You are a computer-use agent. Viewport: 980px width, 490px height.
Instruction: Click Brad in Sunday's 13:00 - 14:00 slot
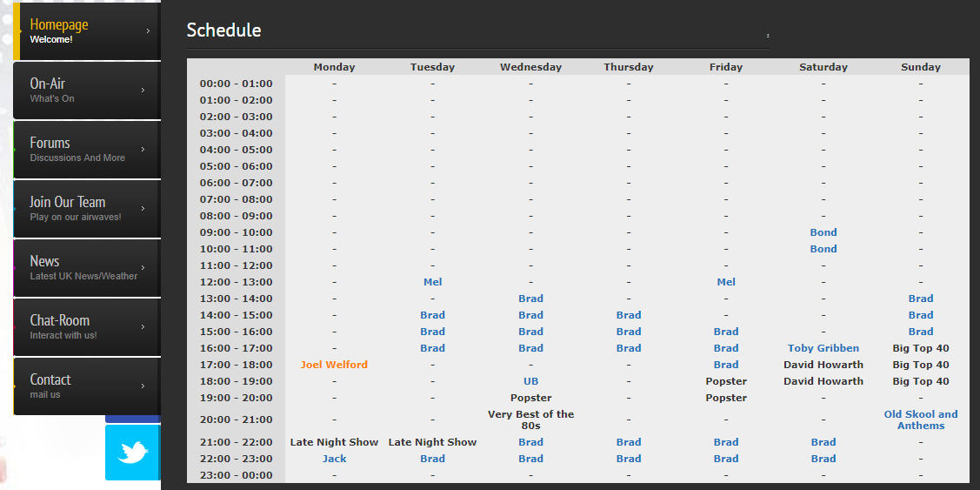(920, 299)
